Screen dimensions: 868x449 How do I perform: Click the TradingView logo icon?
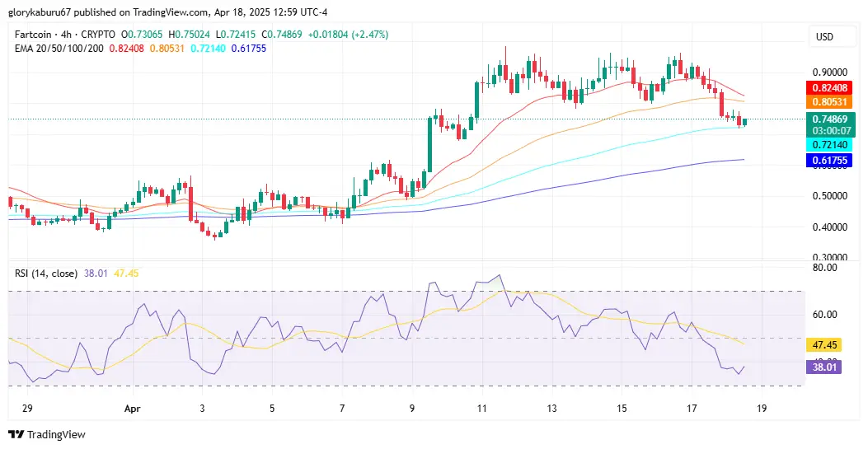coord(16,434)
